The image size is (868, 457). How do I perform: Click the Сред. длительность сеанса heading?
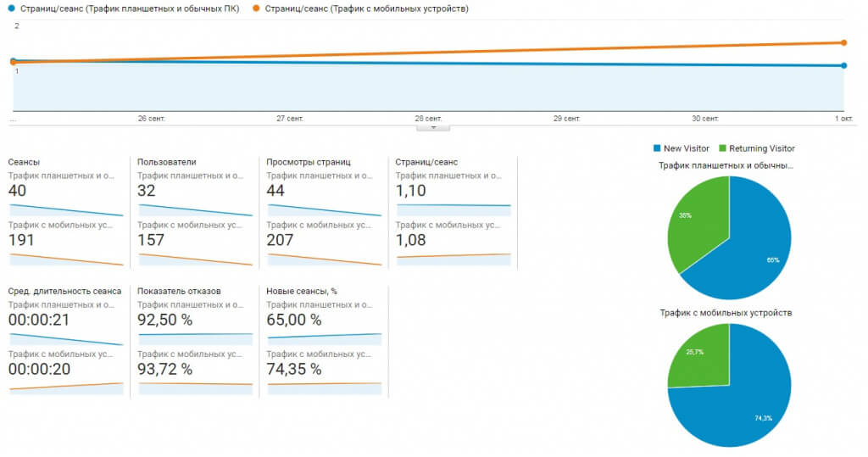[x=64, y=291]
